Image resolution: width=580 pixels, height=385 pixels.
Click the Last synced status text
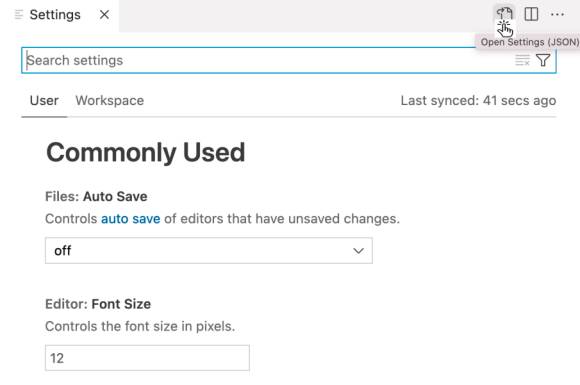478,101
